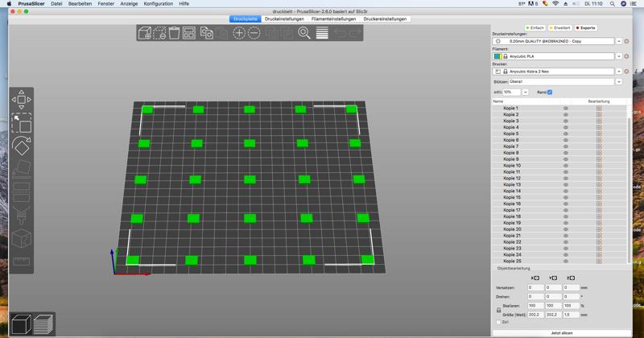644x338 pixels.
Task: Add an instance with the plus icon
Action: coord(239,33)
